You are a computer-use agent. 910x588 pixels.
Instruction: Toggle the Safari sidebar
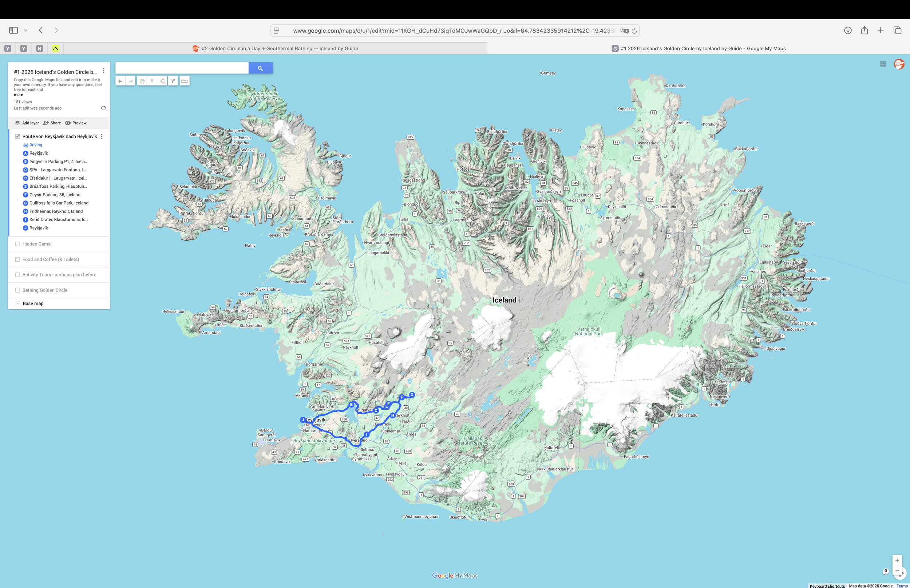(14, 30)
